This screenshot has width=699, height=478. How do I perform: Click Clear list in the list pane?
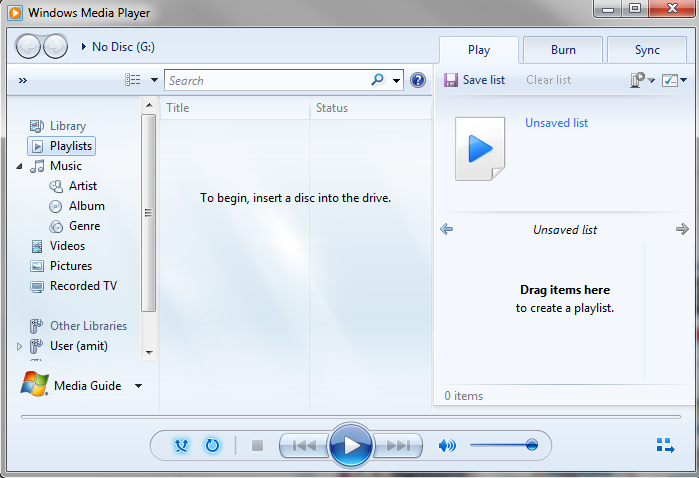[548, 80]
